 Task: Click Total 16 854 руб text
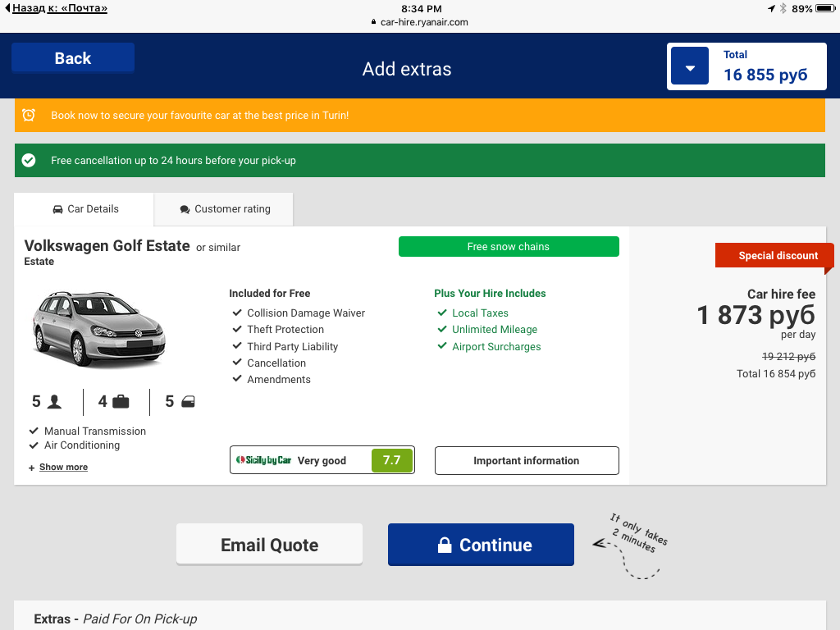tap(776, 373)
